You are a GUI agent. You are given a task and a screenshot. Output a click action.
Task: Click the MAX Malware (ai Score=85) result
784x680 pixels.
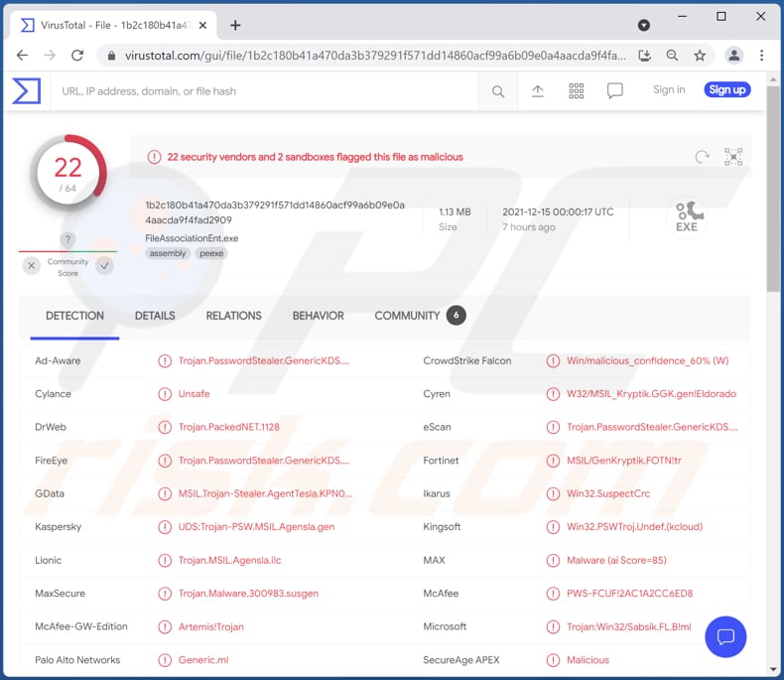point(616,560)
